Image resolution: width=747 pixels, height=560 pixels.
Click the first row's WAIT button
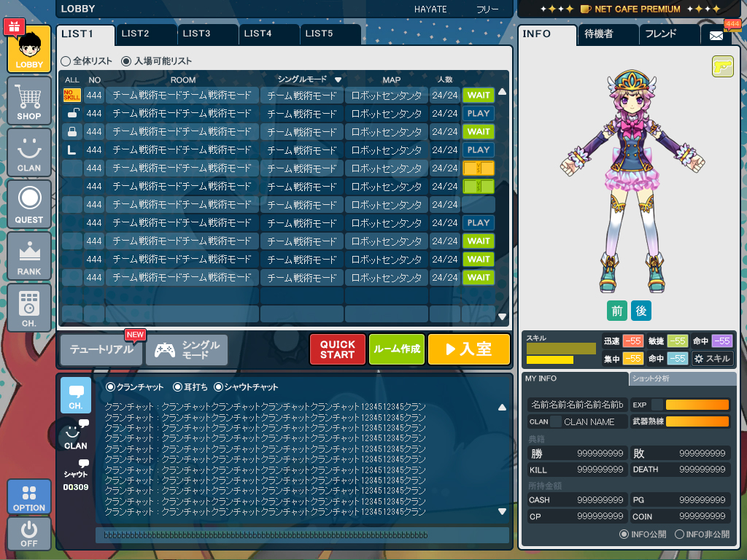[x=479, y=96]
